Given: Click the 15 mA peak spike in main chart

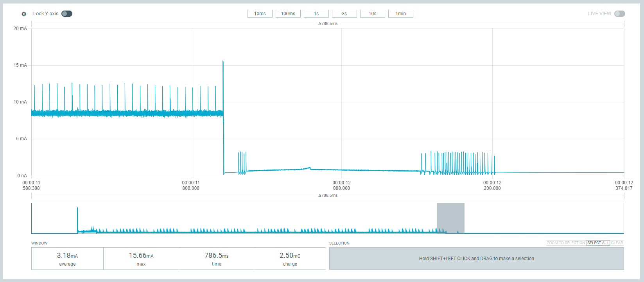Looking at the screenshot, I should point(223,62).
